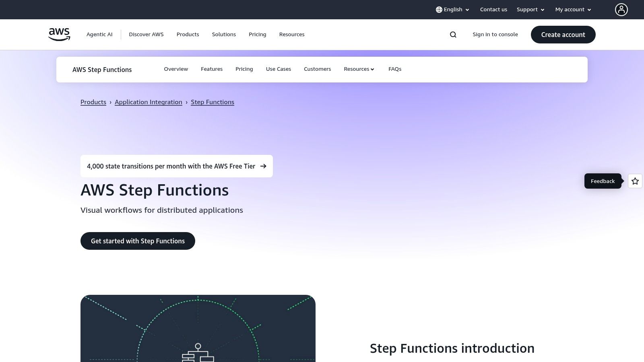Viewport: 644px width, 362px height.
Task: Open the Products menu in main navigation
Action: [x=188, y=35]
